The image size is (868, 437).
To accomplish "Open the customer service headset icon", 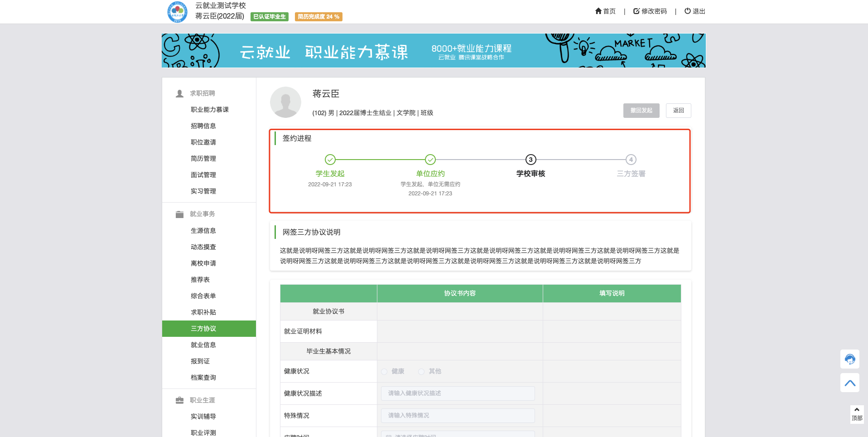I will coord(849,359).
